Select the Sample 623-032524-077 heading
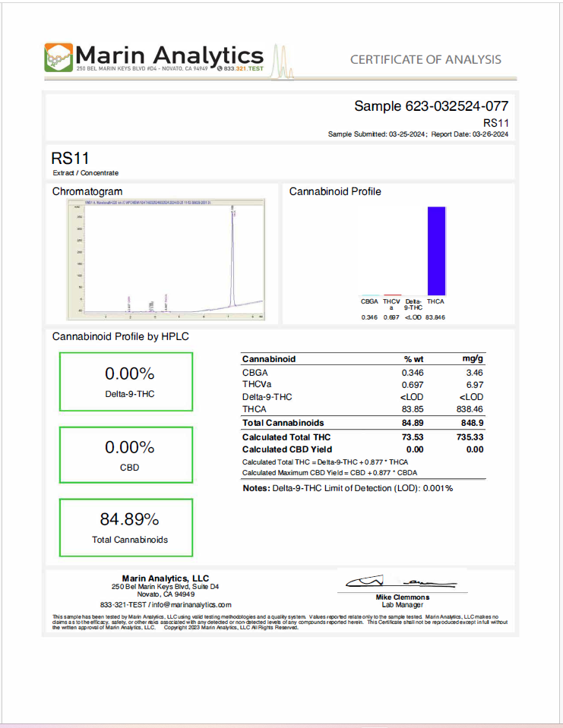The height and width of the screenshot is (728, 563). [431, 107]
